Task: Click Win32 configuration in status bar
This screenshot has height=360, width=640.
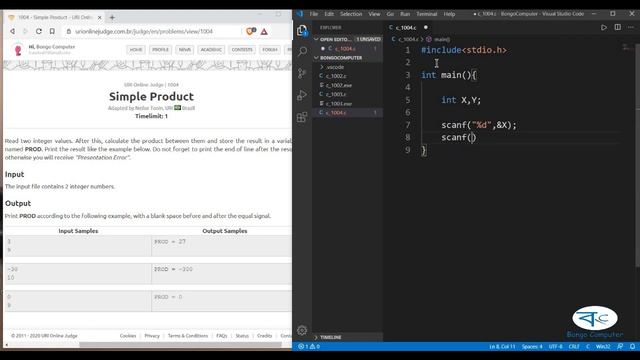Action: click(603, 347)
